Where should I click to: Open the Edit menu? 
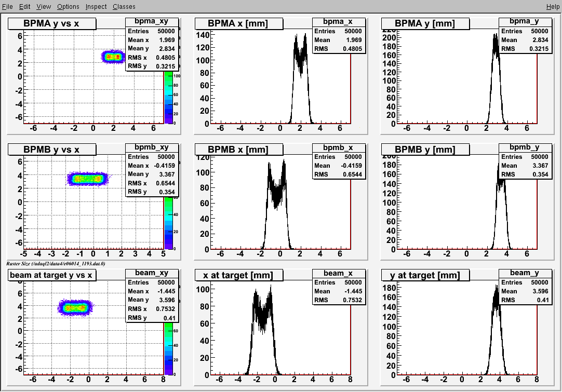click(x=24, y=6)
